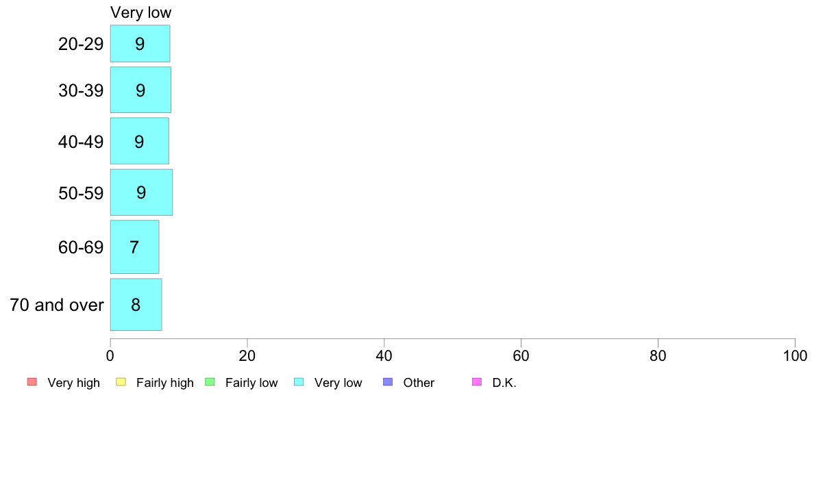Click the Fairly high legend text

tap(165, 383)
